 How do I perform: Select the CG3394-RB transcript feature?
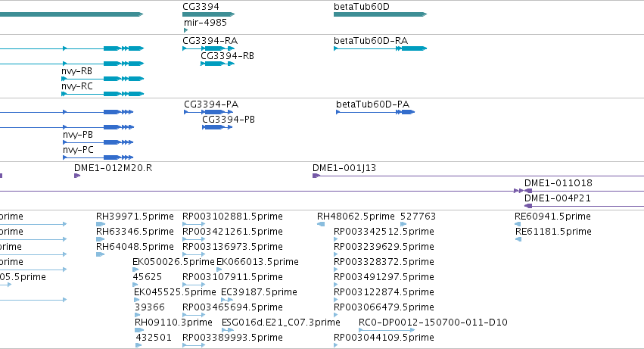pos(218,64)
